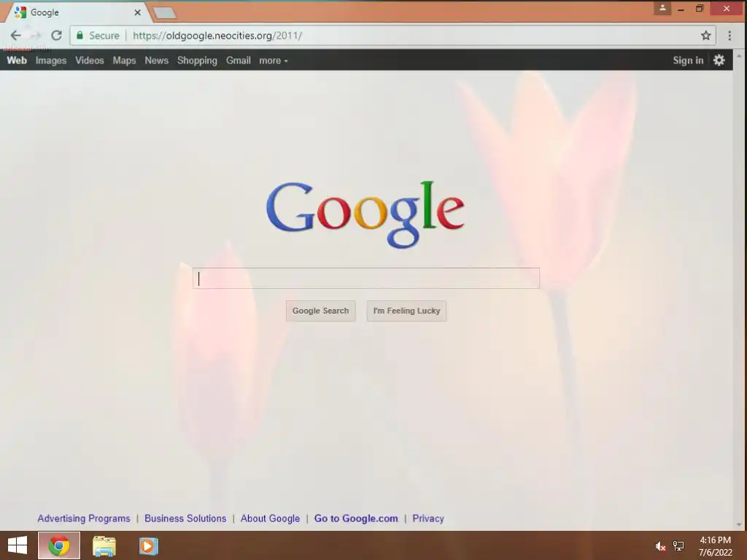Image resolution: width=747 pixels, height=560 pixels.
Task: Reload the page with the refresh icon
Action: [56, 35]
